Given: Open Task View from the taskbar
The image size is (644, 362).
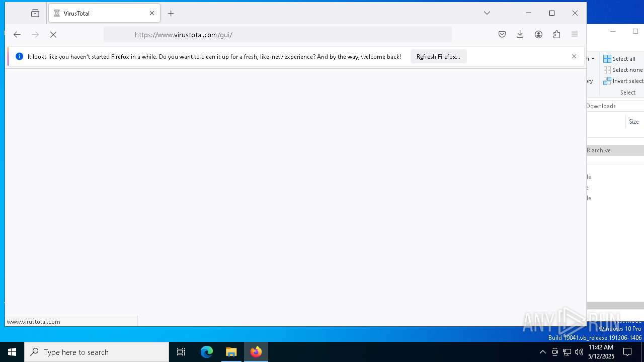Looking at the screenshot, I should pyautogui.click(x=181, y=352).
